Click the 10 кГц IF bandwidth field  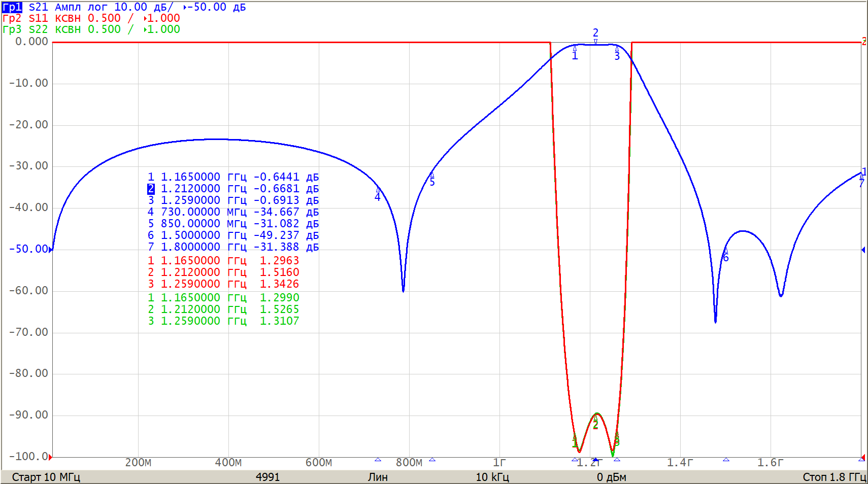tap(492, 477)
